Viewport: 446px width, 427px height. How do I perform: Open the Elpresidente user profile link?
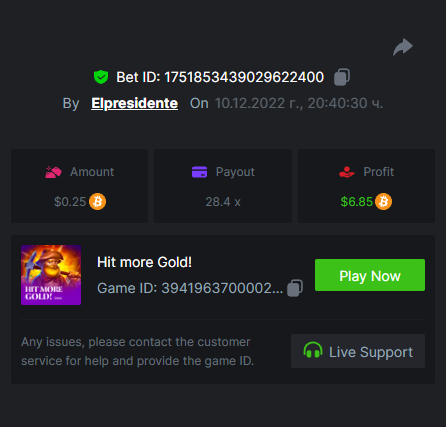coord(134,103)
